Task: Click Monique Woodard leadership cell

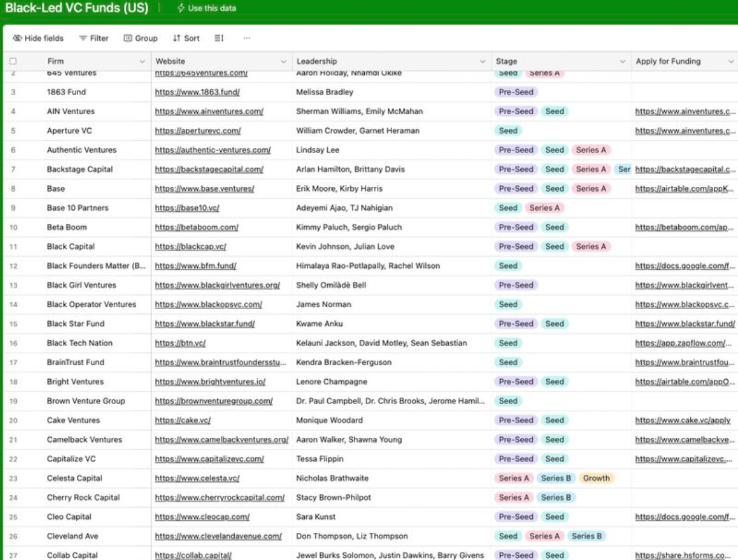Action: 391,420
